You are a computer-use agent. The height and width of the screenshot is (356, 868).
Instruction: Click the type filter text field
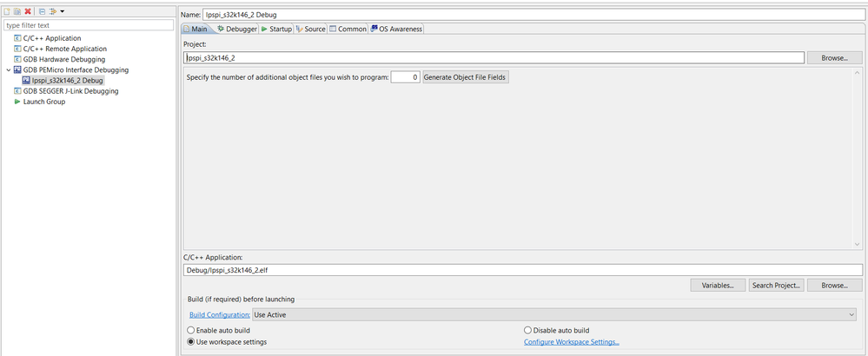click(x=89, y=25)
